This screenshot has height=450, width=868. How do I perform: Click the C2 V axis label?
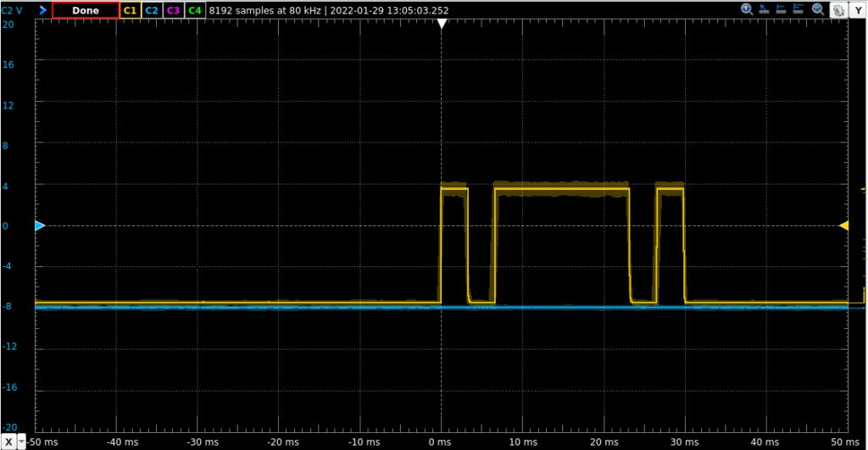(x=12, y=10)
